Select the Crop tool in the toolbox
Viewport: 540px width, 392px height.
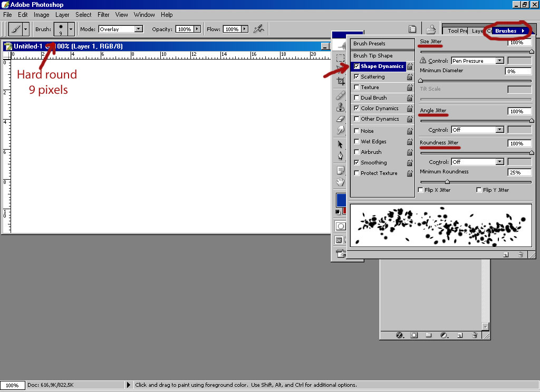point(341,82)
